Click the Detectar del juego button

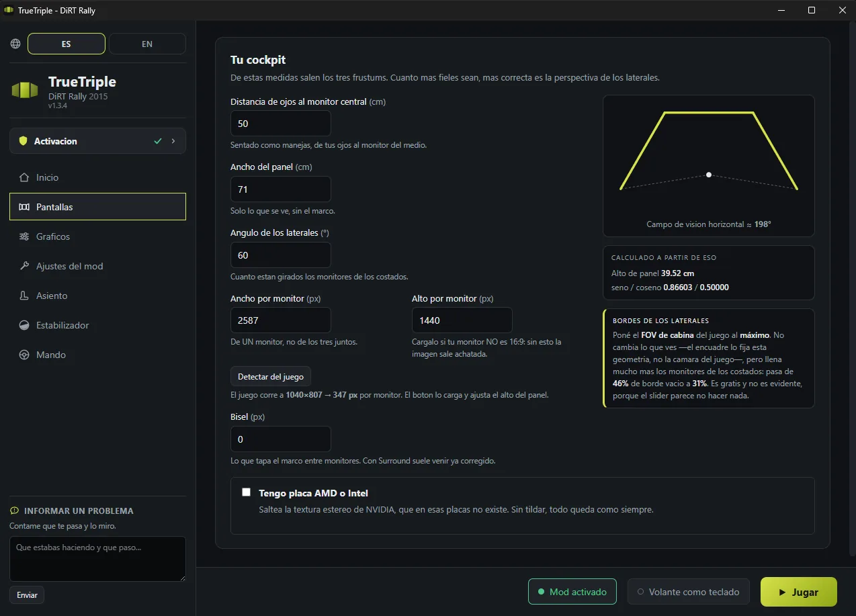pyautogui.click(x=271, y=376)
